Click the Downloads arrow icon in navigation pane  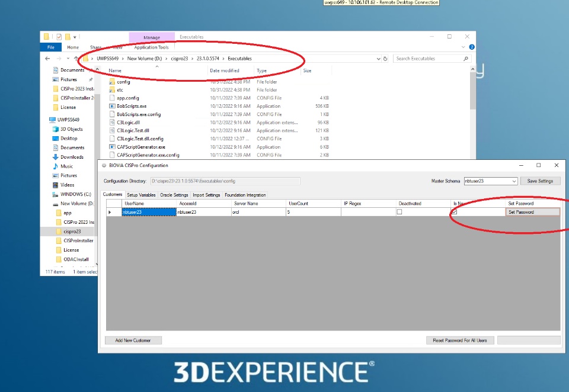pyautogui.click(x=56, y=157)
